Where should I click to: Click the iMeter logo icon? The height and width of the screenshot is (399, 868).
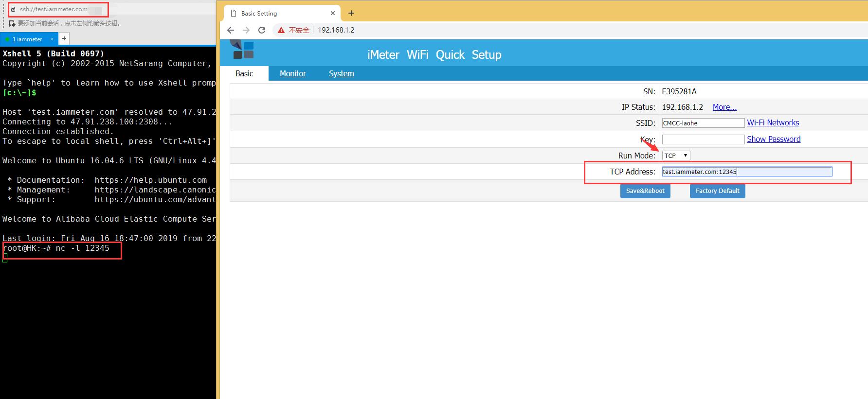click(x=242, y=50)
